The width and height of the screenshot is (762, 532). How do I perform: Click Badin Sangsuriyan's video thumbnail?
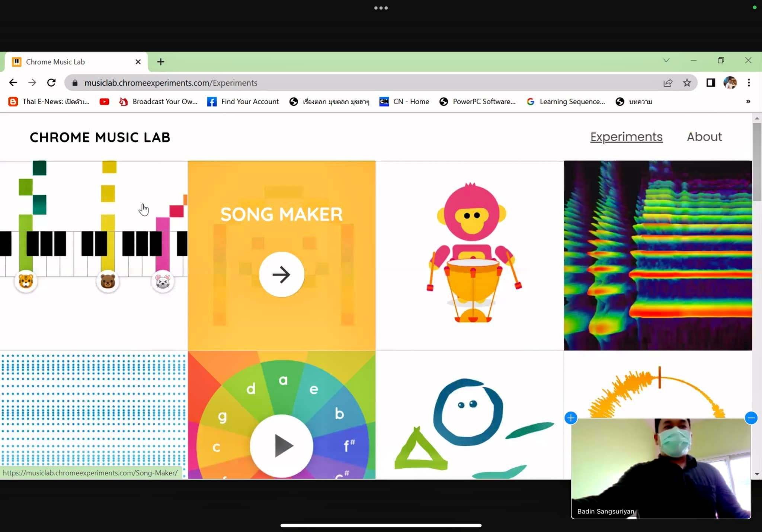[x=661, y=468]
